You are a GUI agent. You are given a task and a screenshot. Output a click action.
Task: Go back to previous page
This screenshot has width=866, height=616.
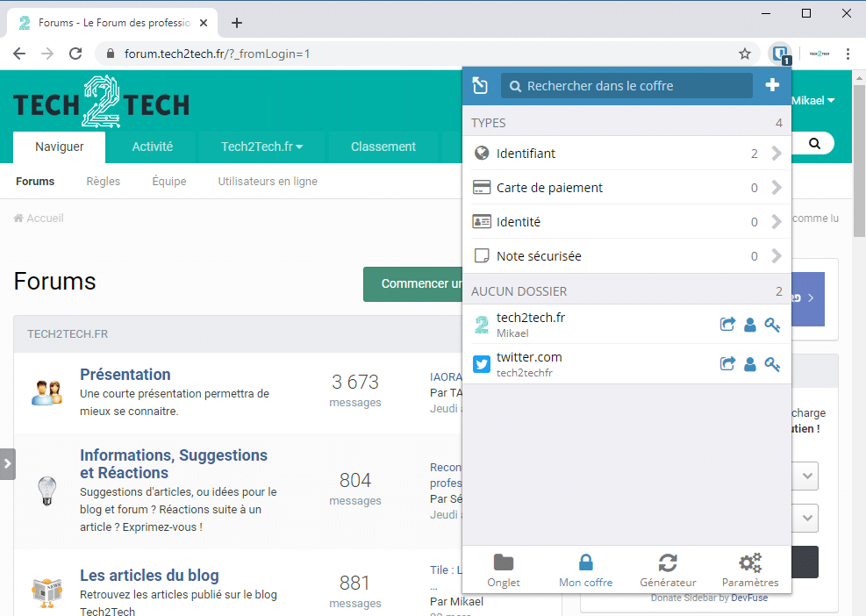coord(19,54)
